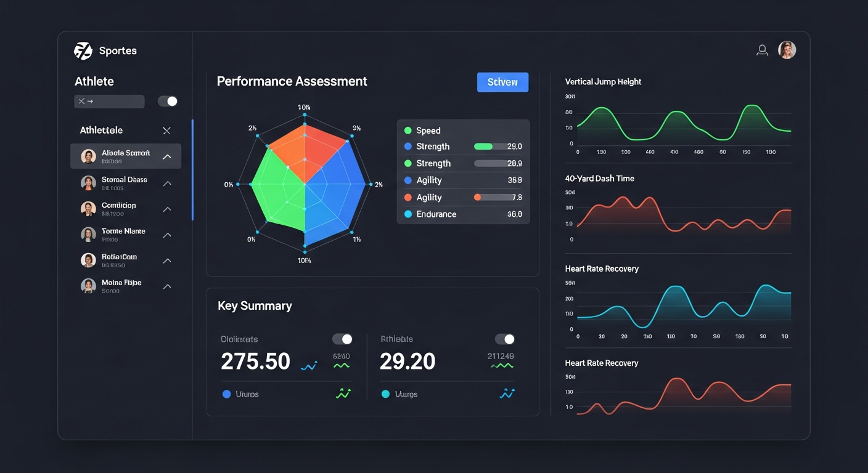
Task: Click the orange Agility progress bar
Action: click(493, 197)
